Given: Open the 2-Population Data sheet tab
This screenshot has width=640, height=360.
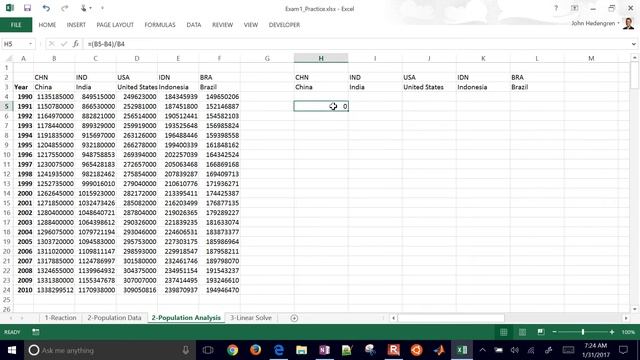Looking at the screenshot, I should [x=114, y=318].
